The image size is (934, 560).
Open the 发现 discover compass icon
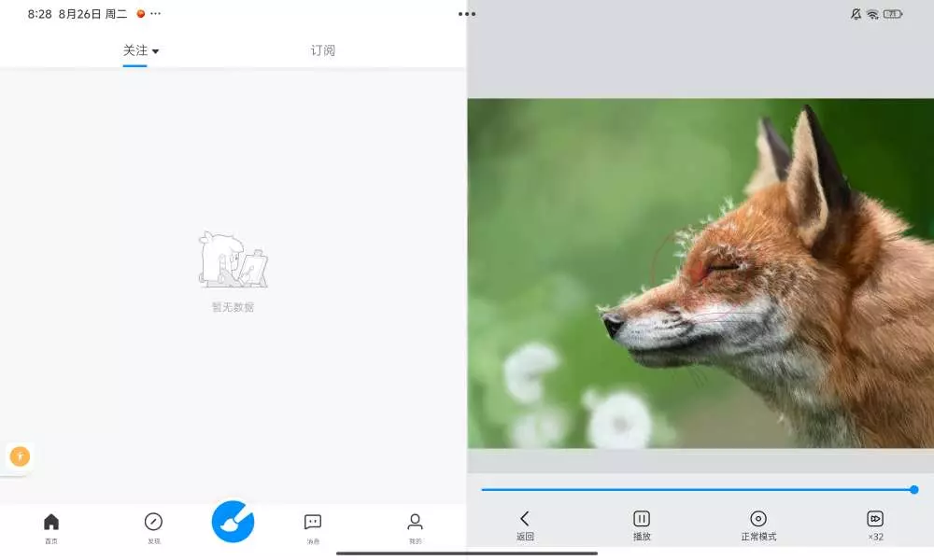(x=153, y=522)
